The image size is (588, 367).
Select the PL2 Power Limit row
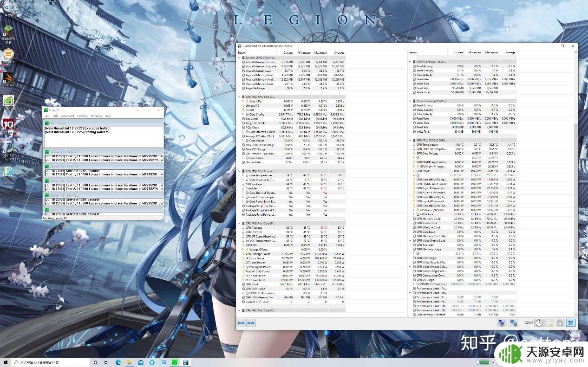click(x=291, y=280)
